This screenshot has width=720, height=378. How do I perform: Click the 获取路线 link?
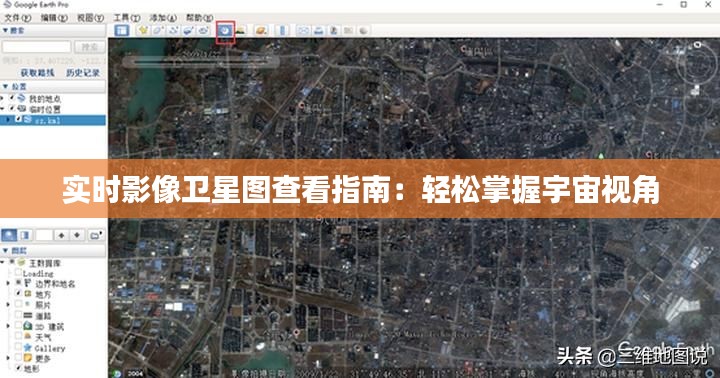37,73
